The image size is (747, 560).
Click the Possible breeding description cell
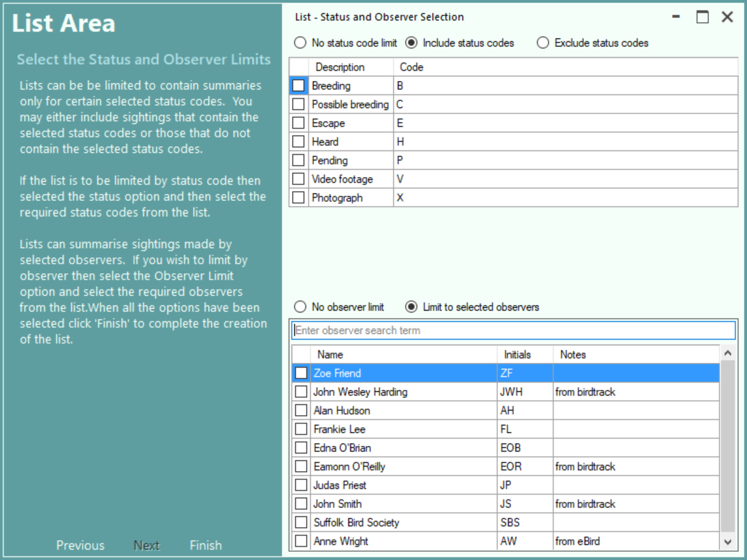tap(351, 105)
